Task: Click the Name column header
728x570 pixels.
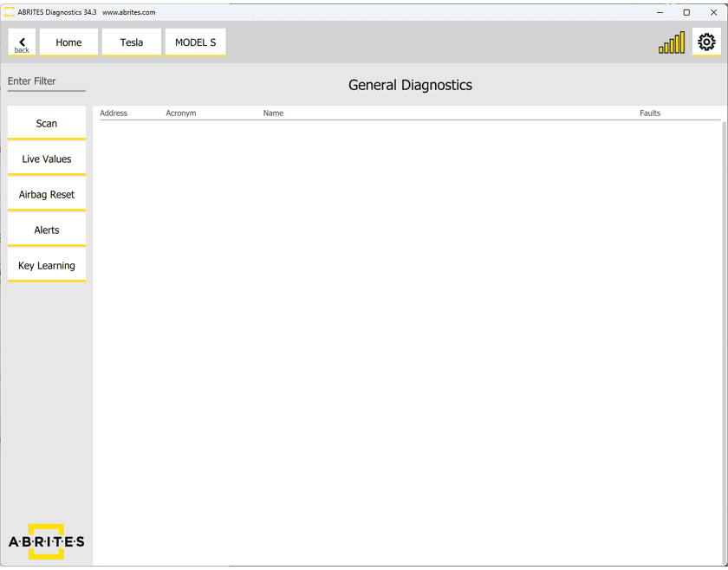Action: [273, 113]
